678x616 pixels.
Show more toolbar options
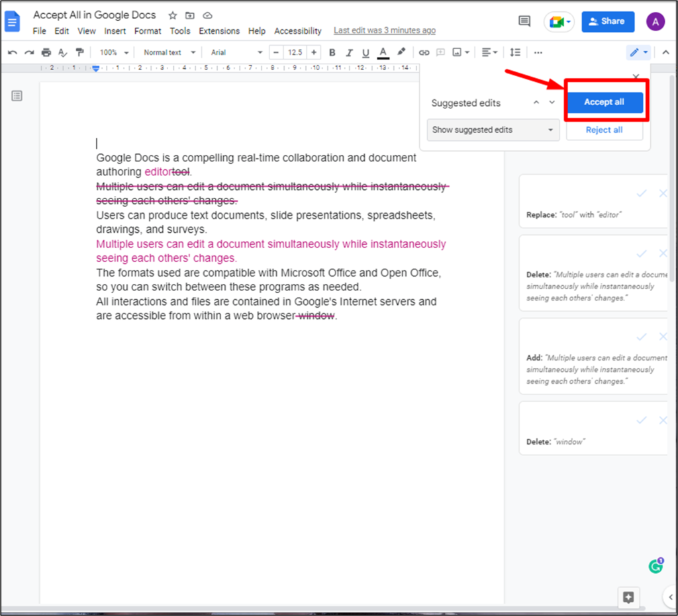tap(538, 53)
